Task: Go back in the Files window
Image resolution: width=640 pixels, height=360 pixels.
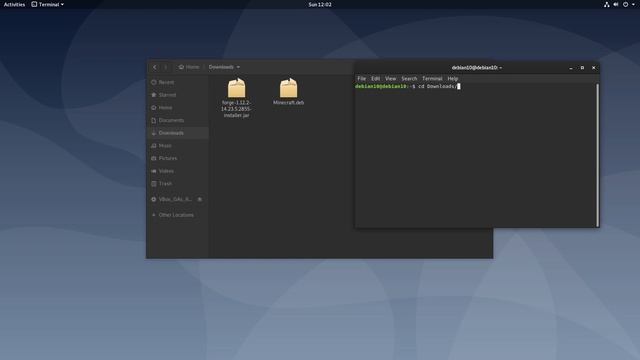Action: tap(155, 67)
